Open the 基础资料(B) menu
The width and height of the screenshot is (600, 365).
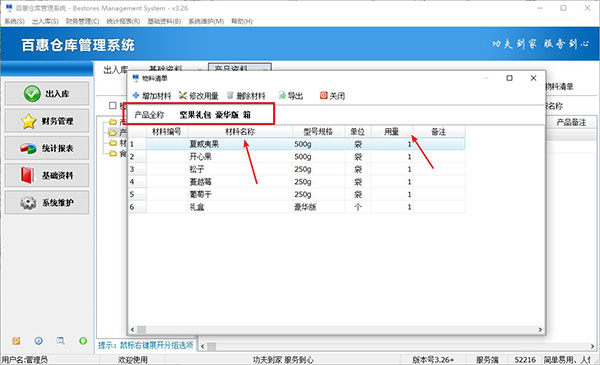tap(164, 21)
